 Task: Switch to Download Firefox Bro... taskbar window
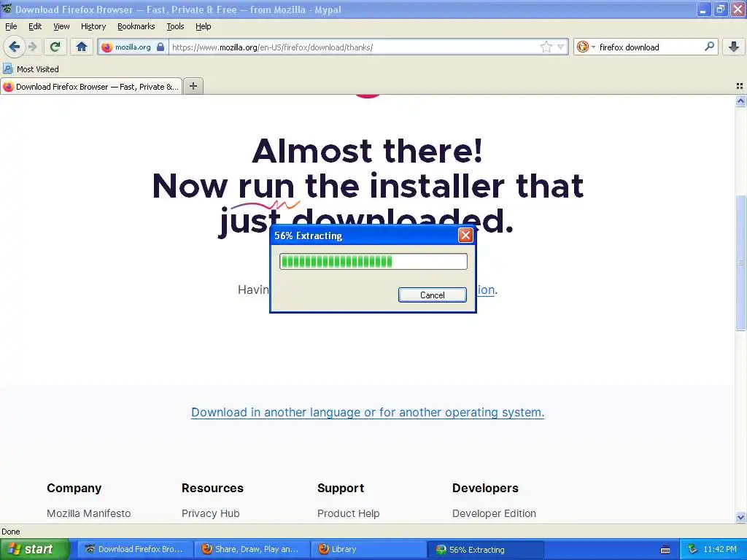135,549
